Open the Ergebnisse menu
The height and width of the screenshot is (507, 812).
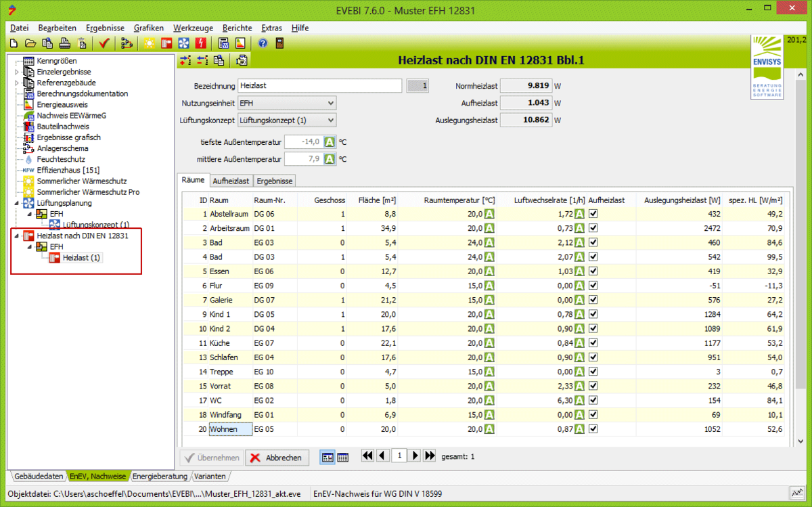point(105,28)
